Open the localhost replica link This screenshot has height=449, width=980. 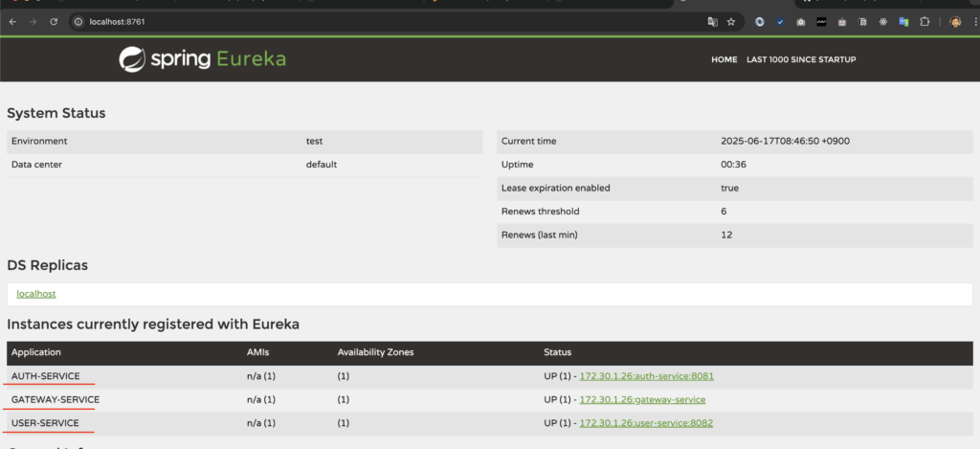36,294
